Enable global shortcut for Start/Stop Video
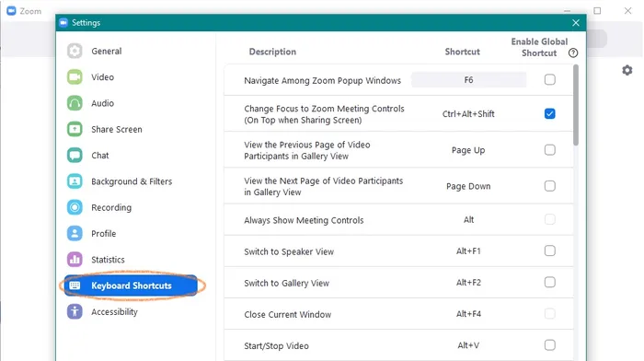 point(549,345)
